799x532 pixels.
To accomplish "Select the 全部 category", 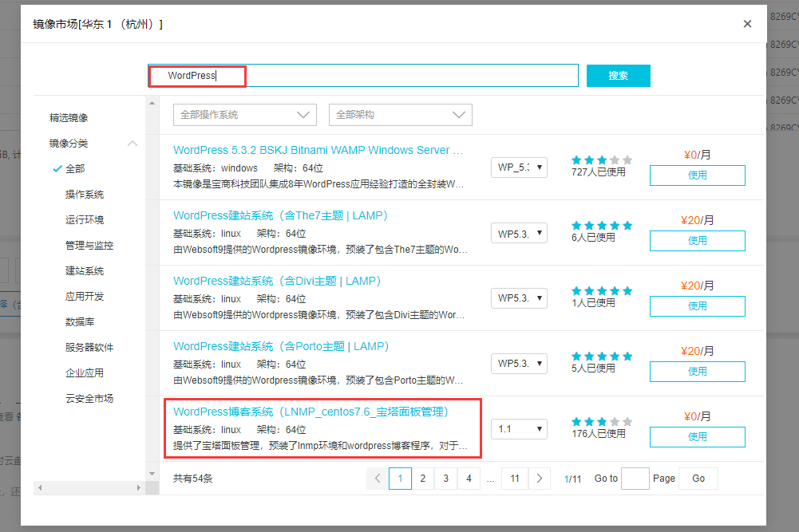I will pyautogui.click(x=75, y=169).
